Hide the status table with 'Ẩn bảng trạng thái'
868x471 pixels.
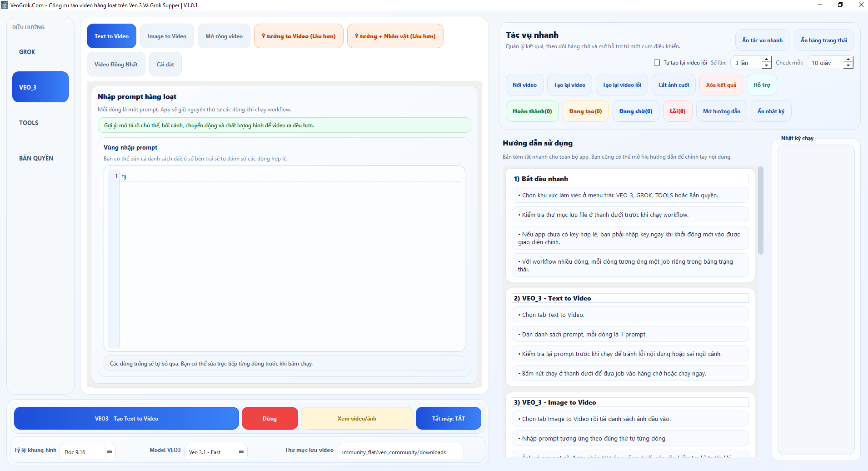(x=823, y=40)
